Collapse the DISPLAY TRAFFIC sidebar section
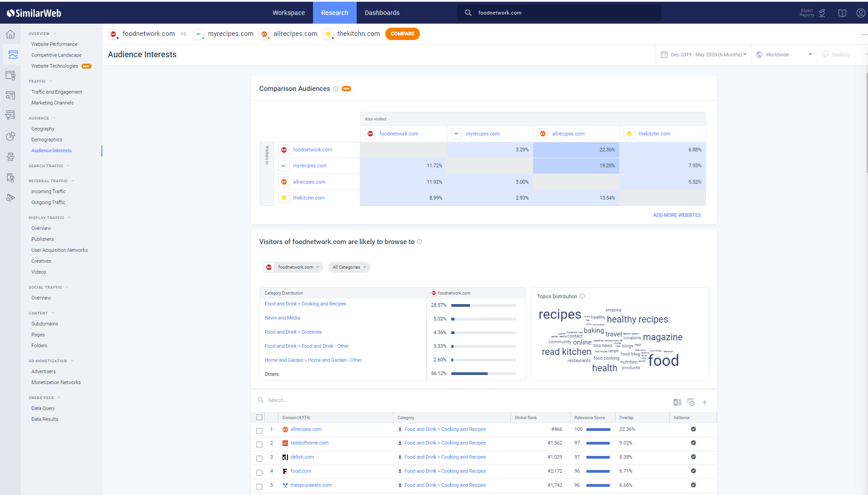The image size is (868, 495). [x=50, y=218]
